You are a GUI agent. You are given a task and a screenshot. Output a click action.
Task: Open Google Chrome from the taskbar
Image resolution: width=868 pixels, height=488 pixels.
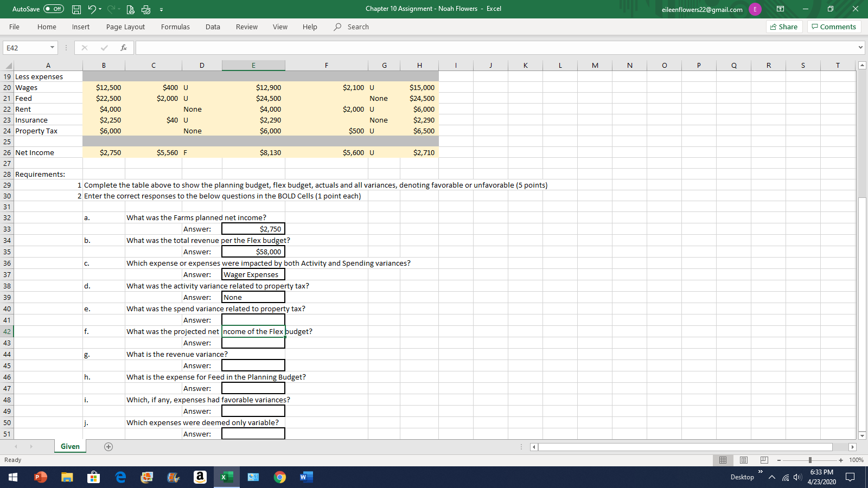[280, 477]
